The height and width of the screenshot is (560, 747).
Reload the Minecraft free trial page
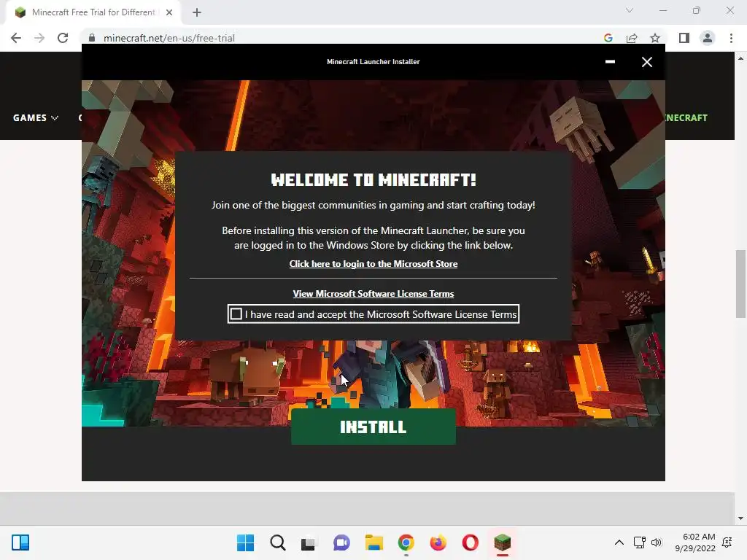click(x=63, y=38)
